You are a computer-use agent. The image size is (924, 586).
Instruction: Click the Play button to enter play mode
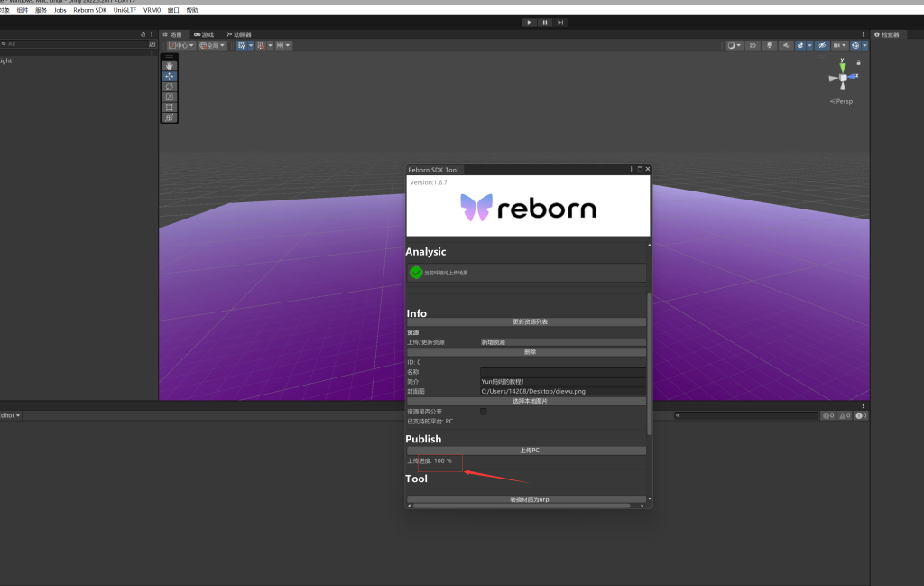[530, 23]
